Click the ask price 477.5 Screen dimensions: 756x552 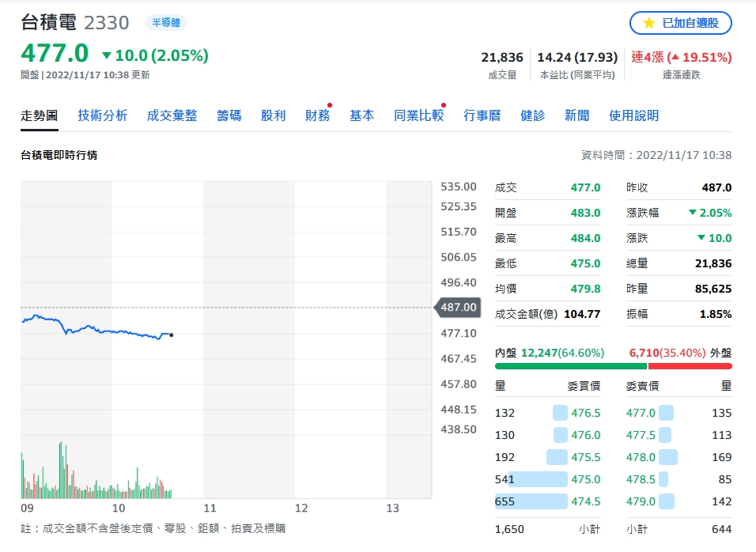pyautogui.click(x=641, y=435)
